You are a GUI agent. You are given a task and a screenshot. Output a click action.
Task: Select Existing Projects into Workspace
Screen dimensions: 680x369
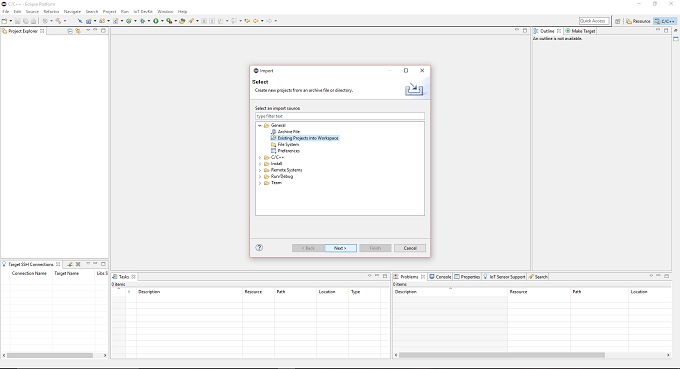point(304,138)
